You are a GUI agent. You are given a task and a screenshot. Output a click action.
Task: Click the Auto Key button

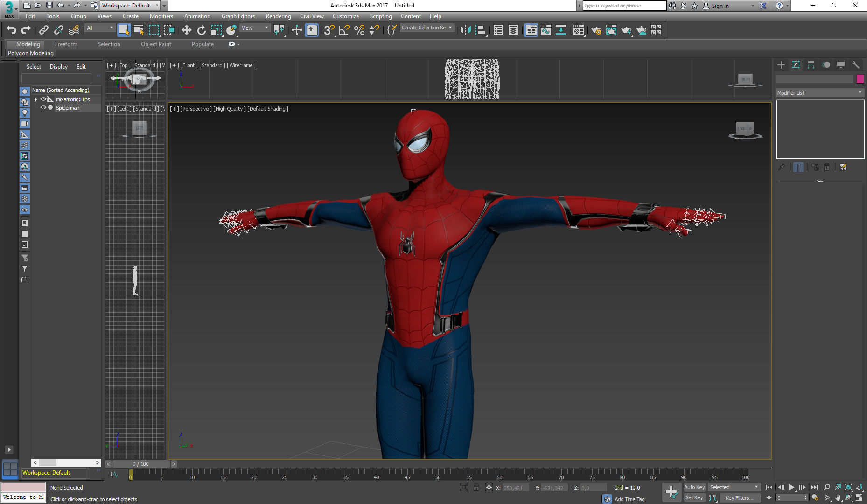(x=694, y=487)
